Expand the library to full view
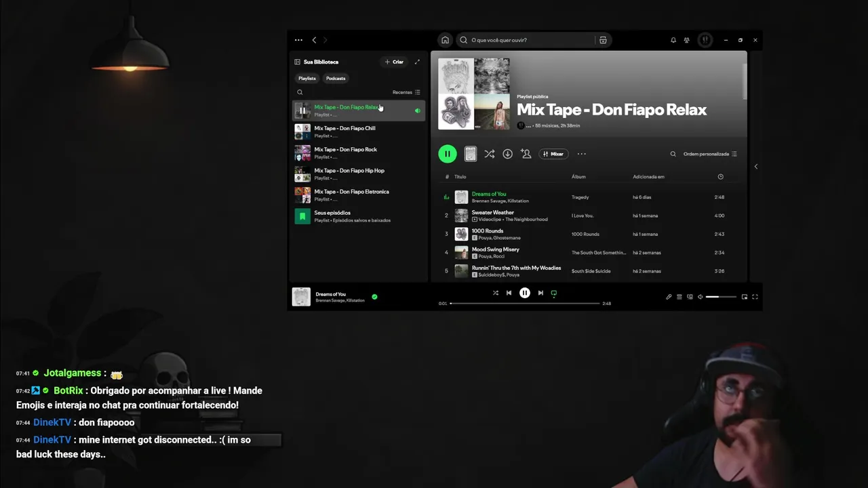Screen dimensions: 868x488 [x=417, y=62]
